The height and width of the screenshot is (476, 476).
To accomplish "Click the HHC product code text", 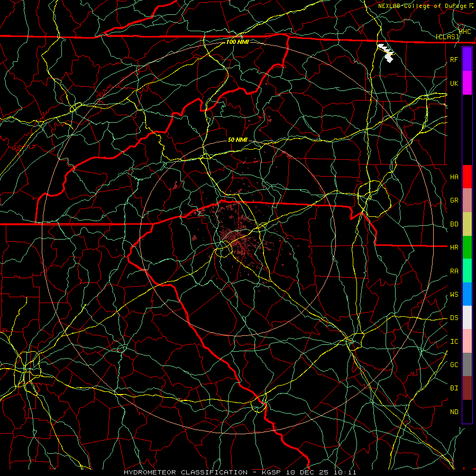I will click(x=465, y=31).
